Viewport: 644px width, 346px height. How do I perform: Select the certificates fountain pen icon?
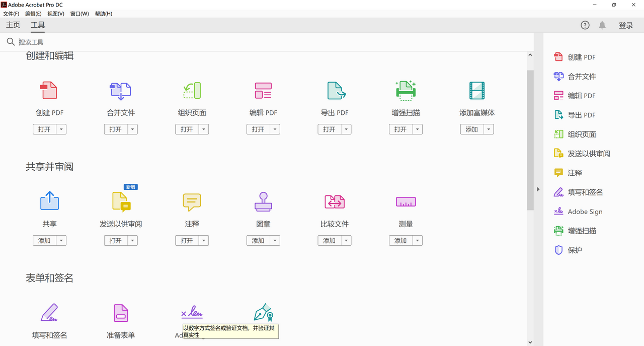click(x=263, y=312)
